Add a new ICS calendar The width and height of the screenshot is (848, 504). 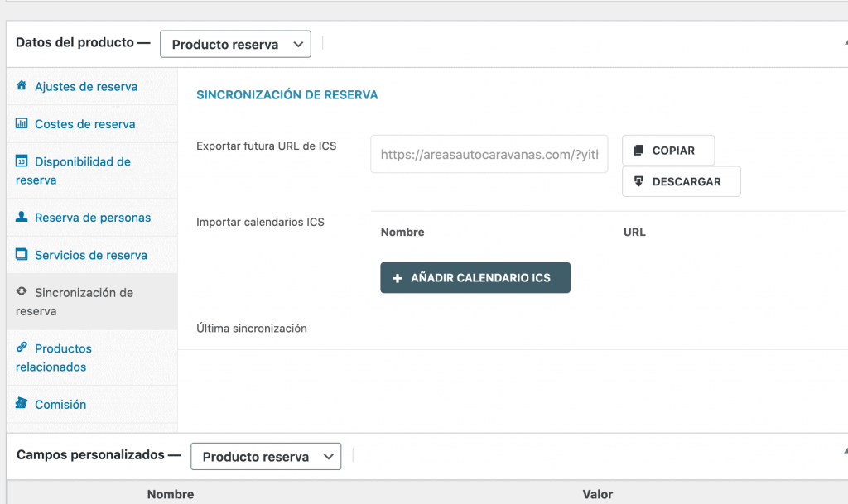tap(475, 278)
